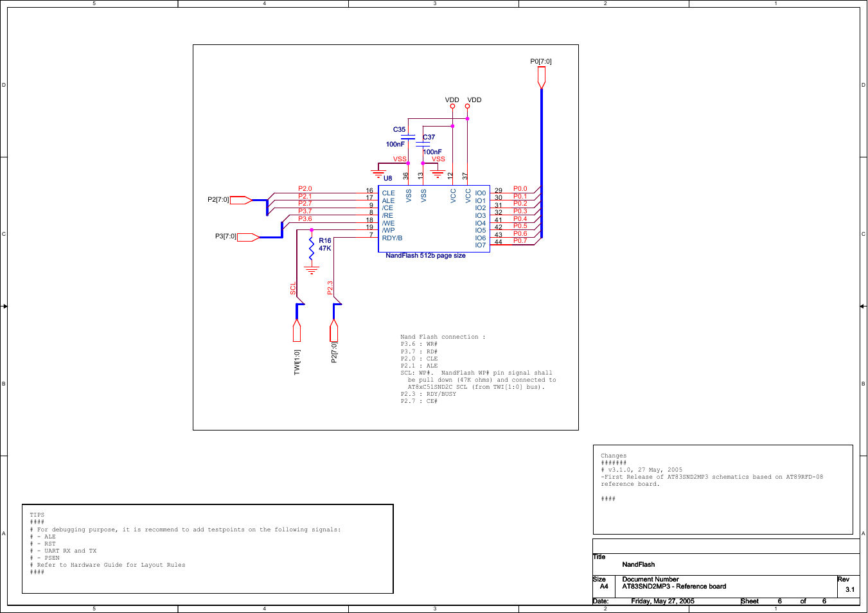The image size is (868, 613).
Task: Select the IO7 pin label
Action: [x=481, y=245]
